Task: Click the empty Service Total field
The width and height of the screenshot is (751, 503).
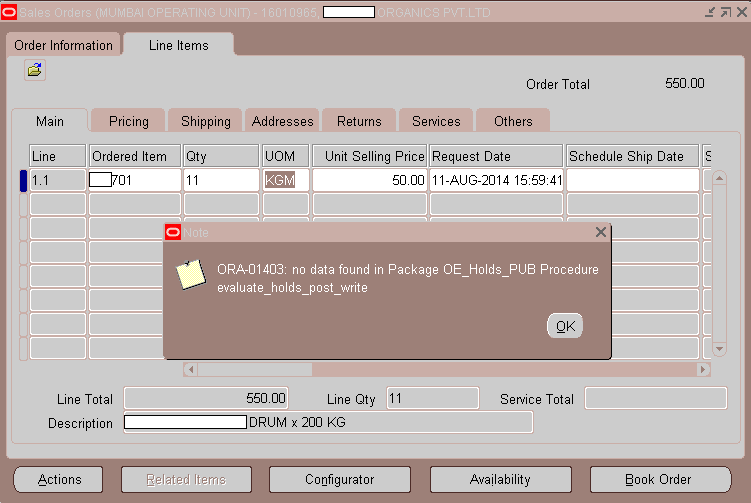Action: (x=656, y=398)
